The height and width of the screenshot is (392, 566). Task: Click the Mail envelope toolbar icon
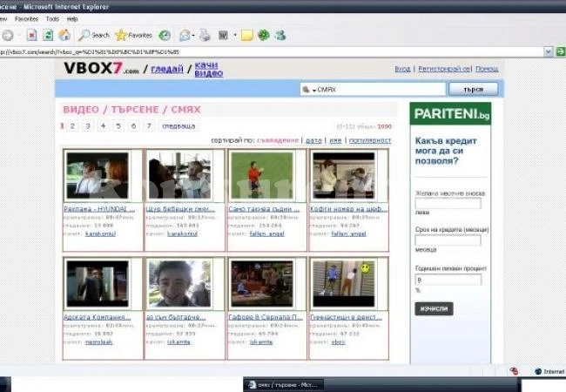click(x=185, y=35)
